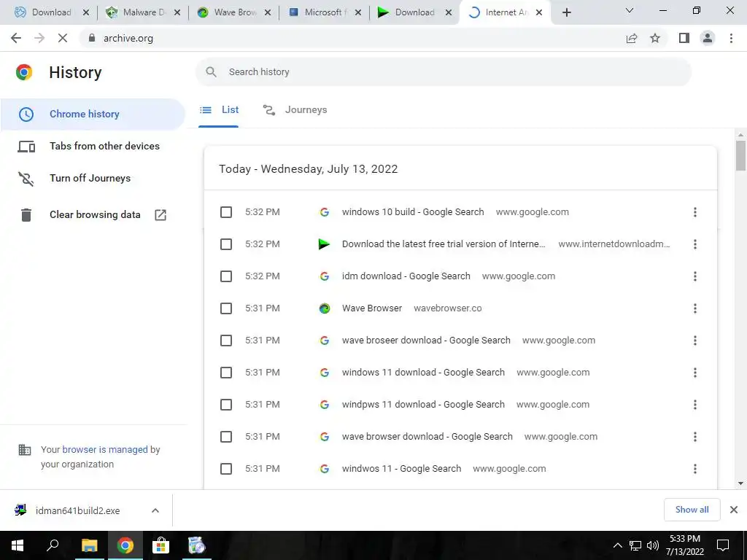Check the idm download search entry
The width and height of the screenshot is (747, 560).
[x=226, y=276]
